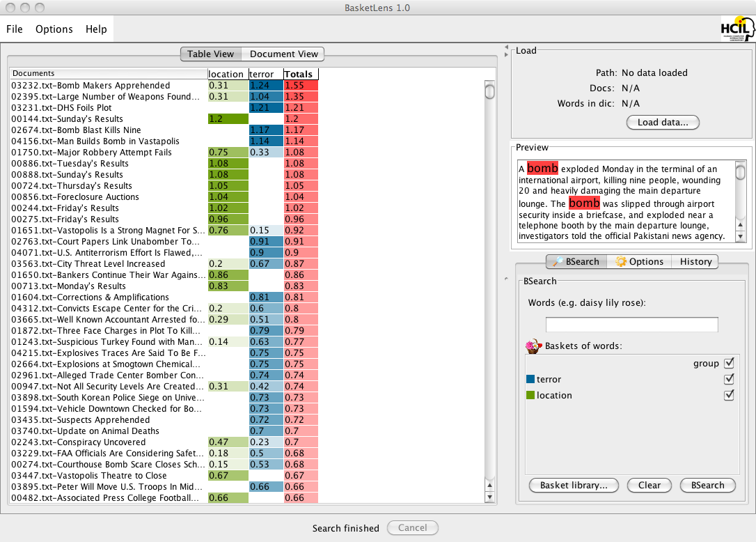Image resolution: width=756 pixels, height=542 pixels.
Task: Click the HCIL logo icon
Action: click(x=737, y=29)
